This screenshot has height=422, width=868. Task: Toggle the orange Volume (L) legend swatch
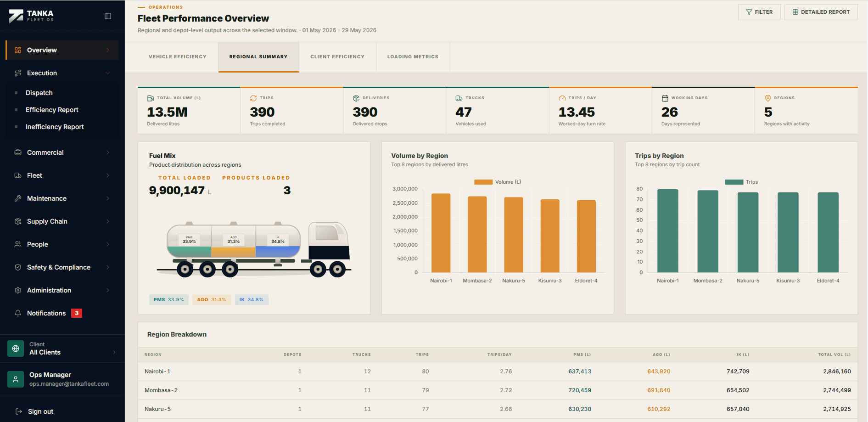pos(483,182)
